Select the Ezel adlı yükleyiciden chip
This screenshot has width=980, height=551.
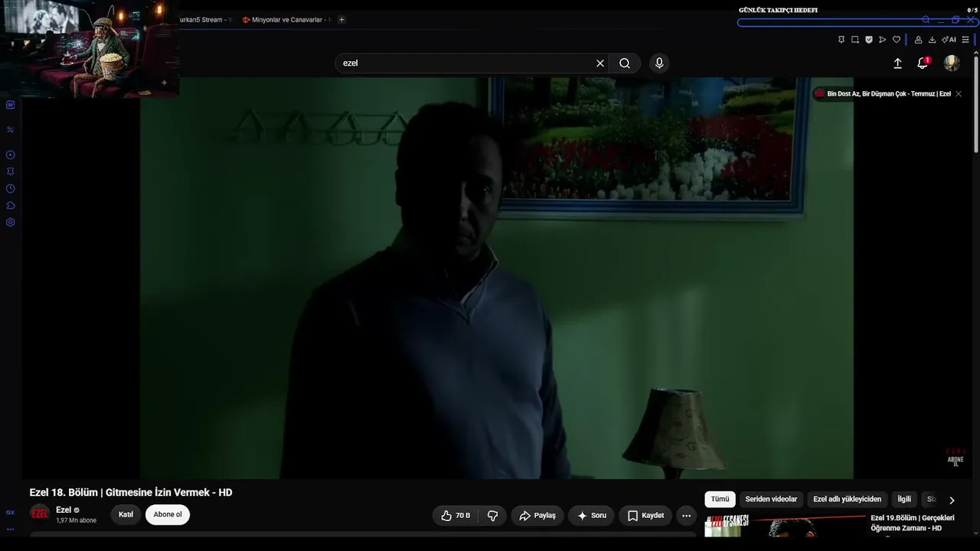(847, 500)
